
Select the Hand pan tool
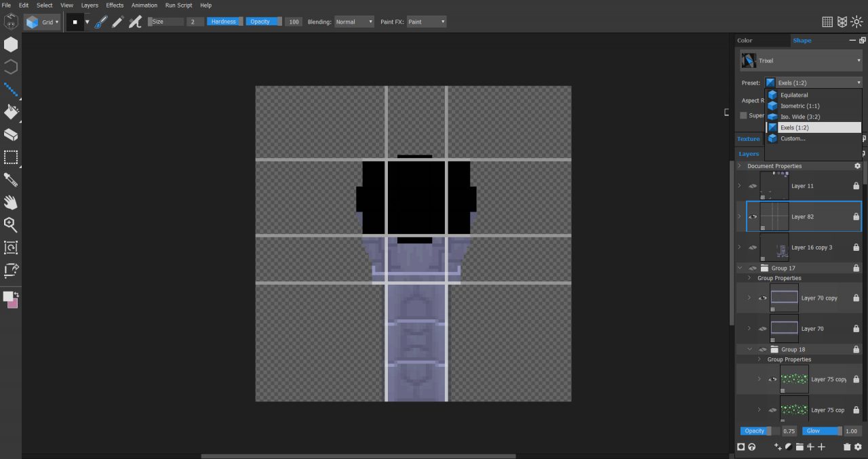pyautogui.click(x=11, y=202)
